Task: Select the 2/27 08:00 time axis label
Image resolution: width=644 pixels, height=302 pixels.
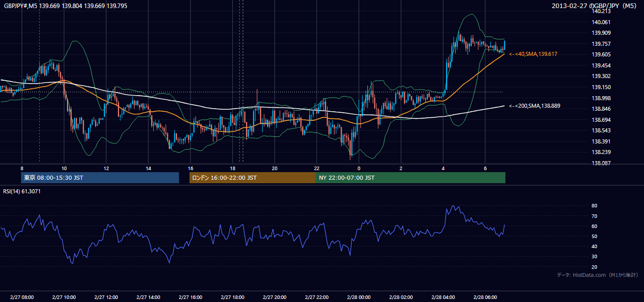Action: [x=22, y=297]
